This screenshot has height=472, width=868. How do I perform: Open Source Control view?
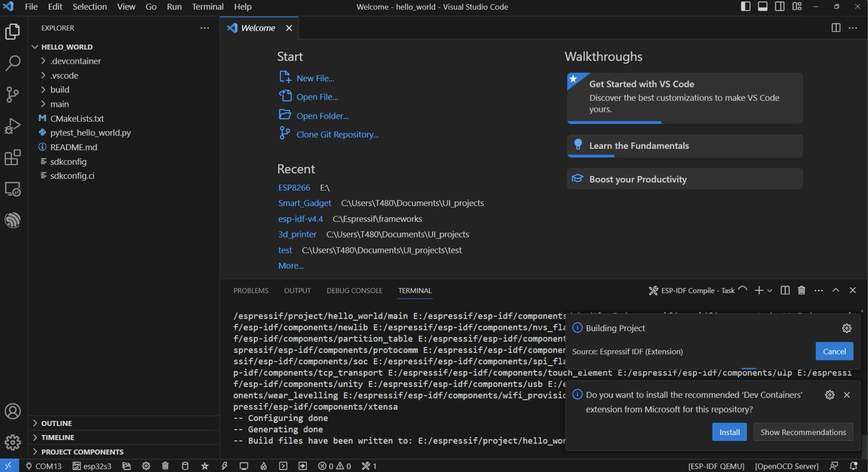point(13,94)
